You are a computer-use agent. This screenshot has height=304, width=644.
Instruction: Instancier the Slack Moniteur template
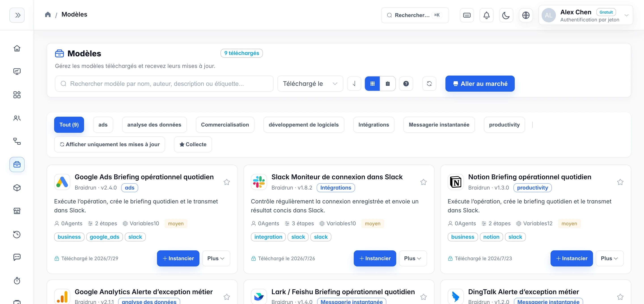(375, 258)
